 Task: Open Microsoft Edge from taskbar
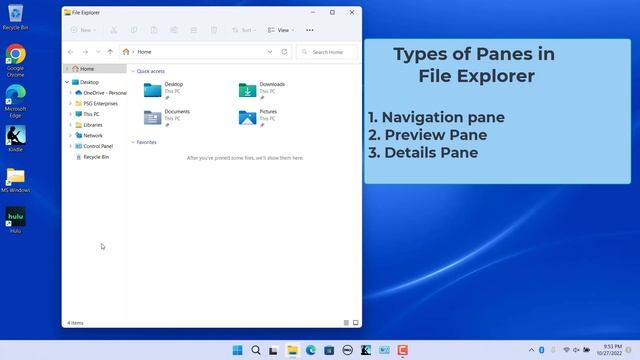pos(311,350)
